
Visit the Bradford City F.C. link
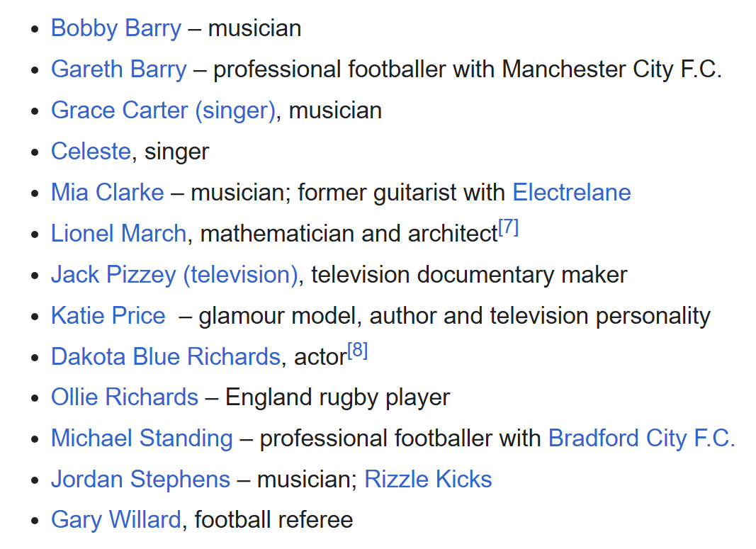tap(641, 438)
